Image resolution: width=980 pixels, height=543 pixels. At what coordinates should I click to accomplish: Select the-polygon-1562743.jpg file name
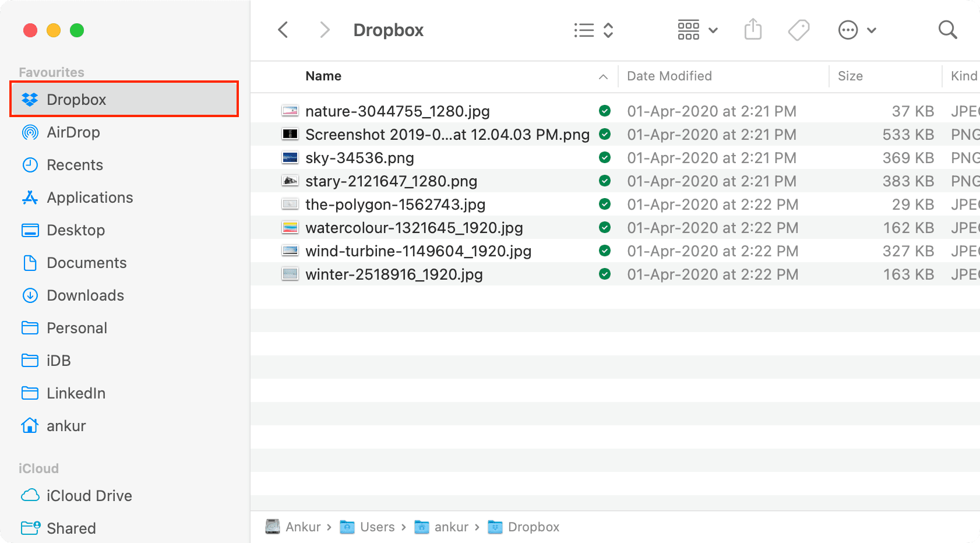395,204
